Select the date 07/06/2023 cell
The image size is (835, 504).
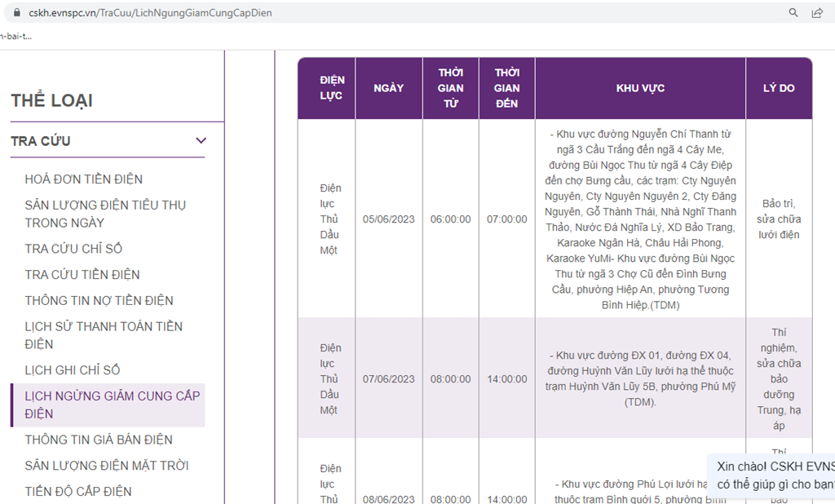click(389, 378)
